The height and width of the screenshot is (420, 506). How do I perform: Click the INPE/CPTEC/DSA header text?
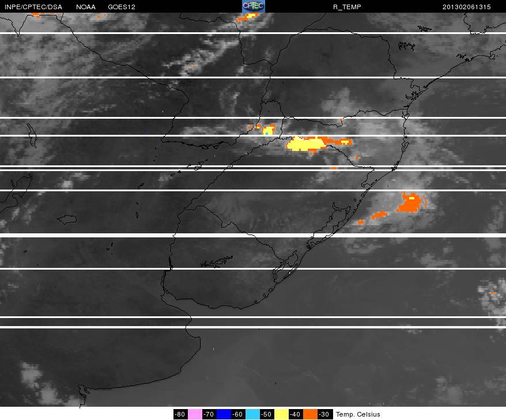click(33, 7)
